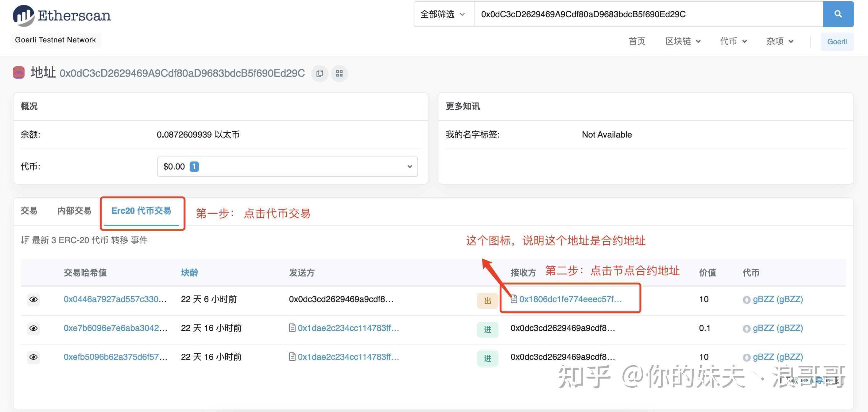This screenshot has width=868, height=412.
Task: Open transaction hash 0x0446a7927ad557c330
Action: tap(115, 299)
